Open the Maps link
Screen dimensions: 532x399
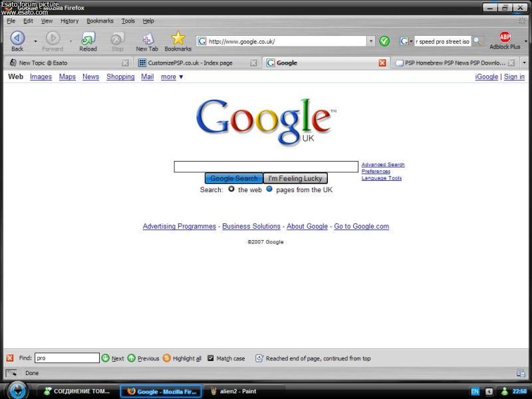[67, 76]
